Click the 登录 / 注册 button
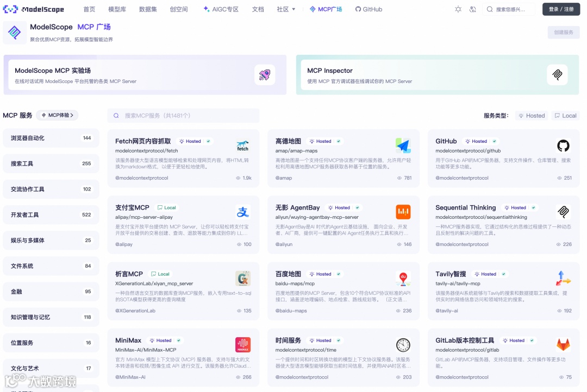Screen dimensions: 587x392 (x=561, y=9)
